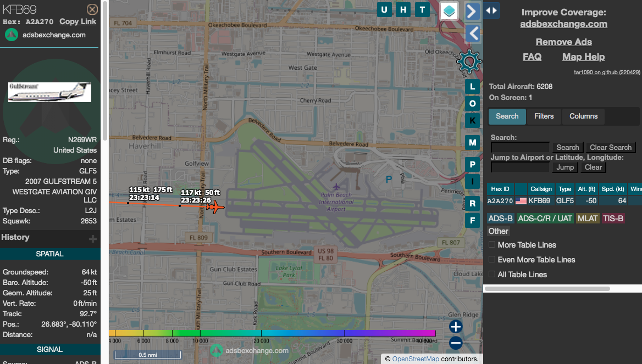Switch to the Columns tab
Image resolution: width=642 pixels, height=364 pixels.
(x=583, y=116)
